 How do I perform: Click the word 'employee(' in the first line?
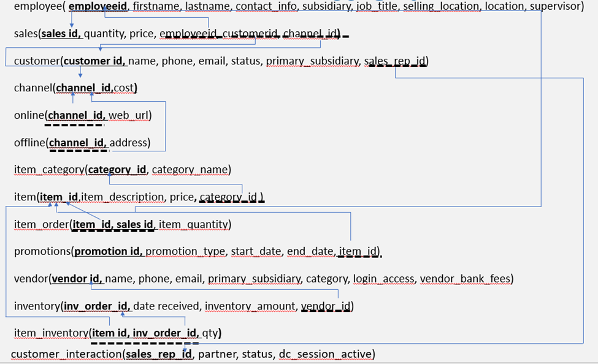(40, 7)
